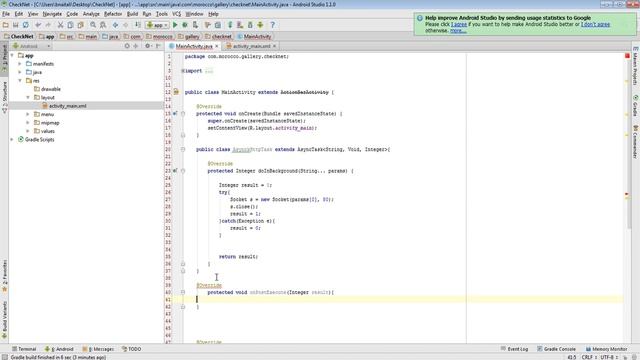
Task: Click the Back navigation arrow icon
Action: [x=116, y=25]
